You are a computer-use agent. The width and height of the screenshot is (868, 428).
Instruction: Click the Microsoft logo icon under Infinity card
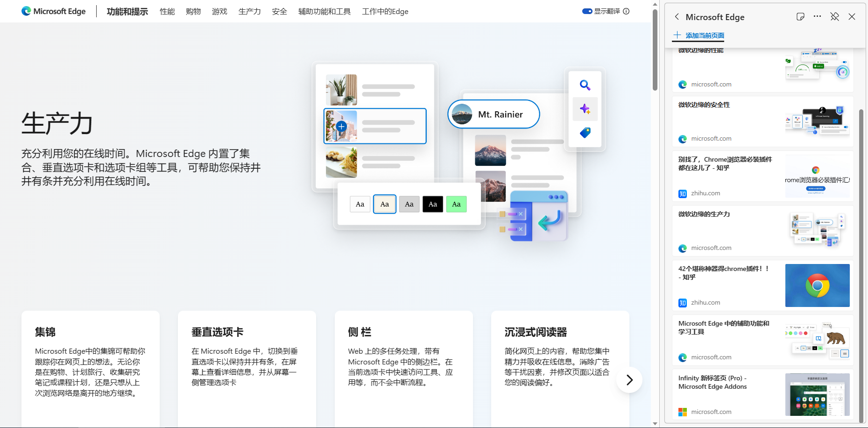(x=683, y=412)
